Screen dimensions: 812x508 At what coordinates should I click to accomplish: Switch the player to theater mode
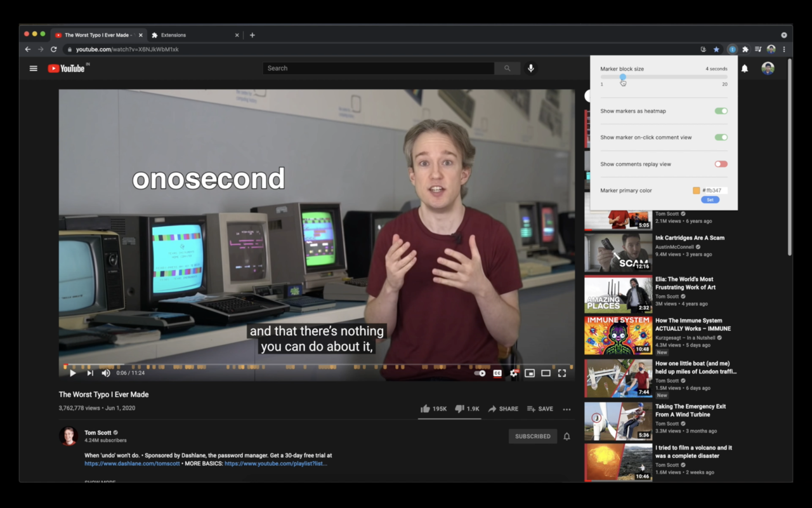[x=546, y=373]
